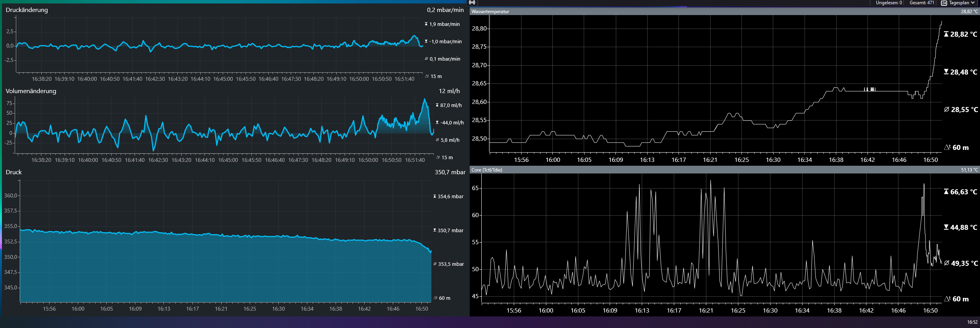Click the current value 0,2 mbar/min
This screenshot has height=328, width=980.
tap(445, 10)
